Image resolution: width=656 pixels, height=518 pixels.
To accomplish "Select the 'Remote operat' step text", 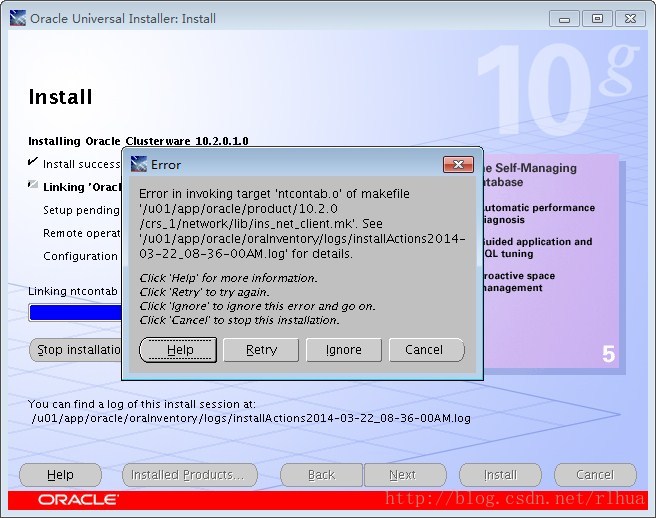I will click(x=82, y=233).
